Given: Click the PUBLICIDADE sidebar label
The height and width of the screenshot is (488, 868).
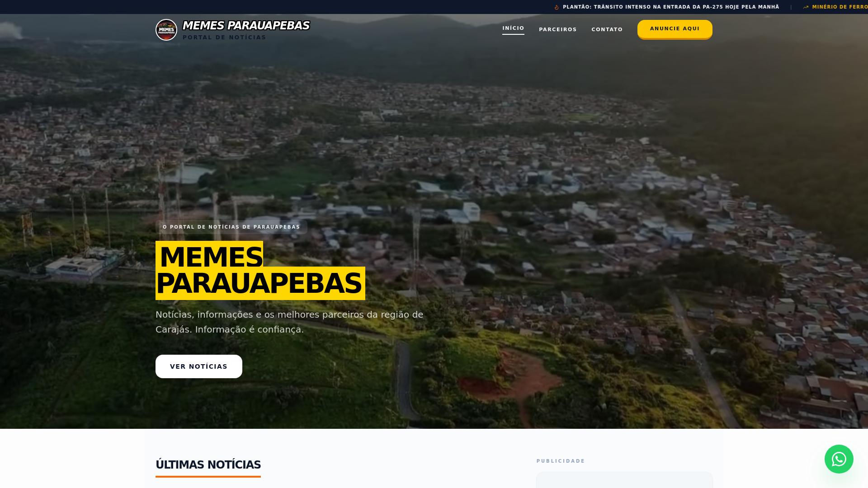Looking at the screenshot, I should pyautogui.click(x=561, y=461).
